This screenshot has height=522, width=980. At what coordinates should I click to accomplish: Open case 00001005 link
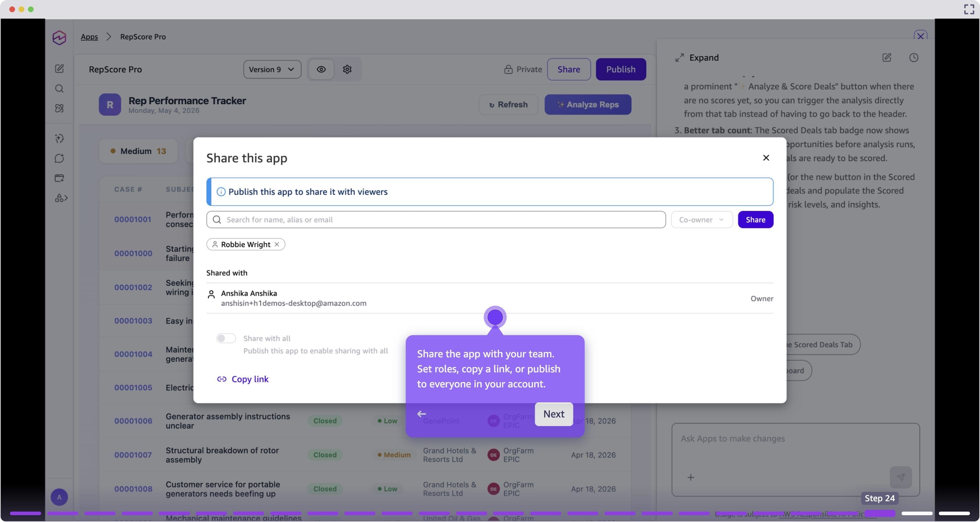[x=133, y=387]
